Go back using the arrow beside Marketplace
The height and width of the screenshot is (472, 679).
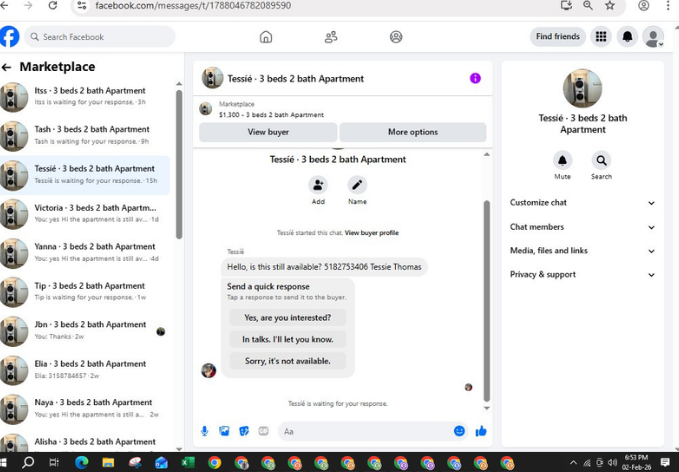(6, 67)
